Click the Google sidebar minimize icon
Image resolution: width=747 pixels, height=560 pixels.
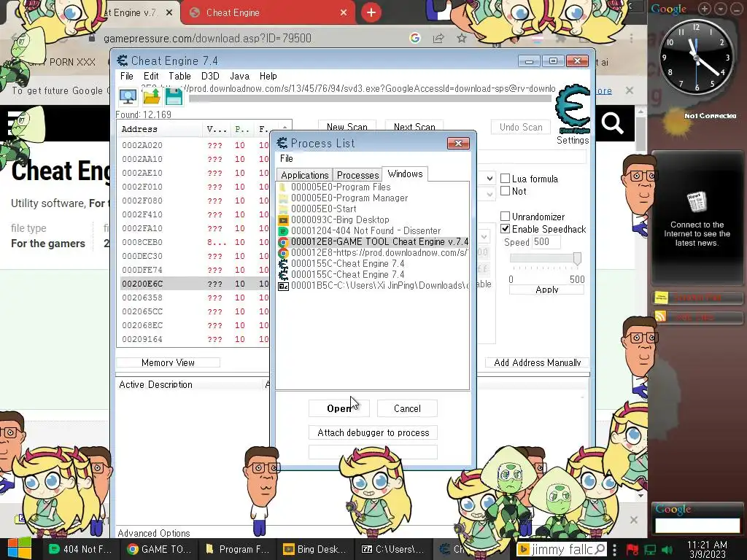pos(736,9)
